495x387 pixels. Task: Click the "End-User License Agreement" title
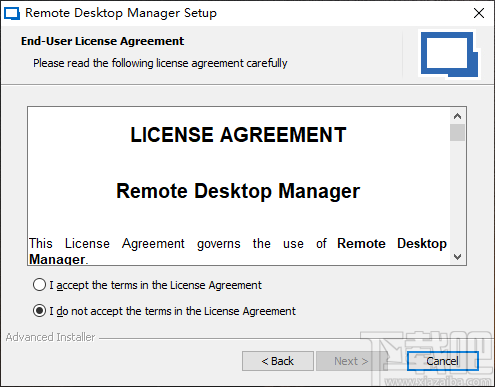[x=102, y=41]
